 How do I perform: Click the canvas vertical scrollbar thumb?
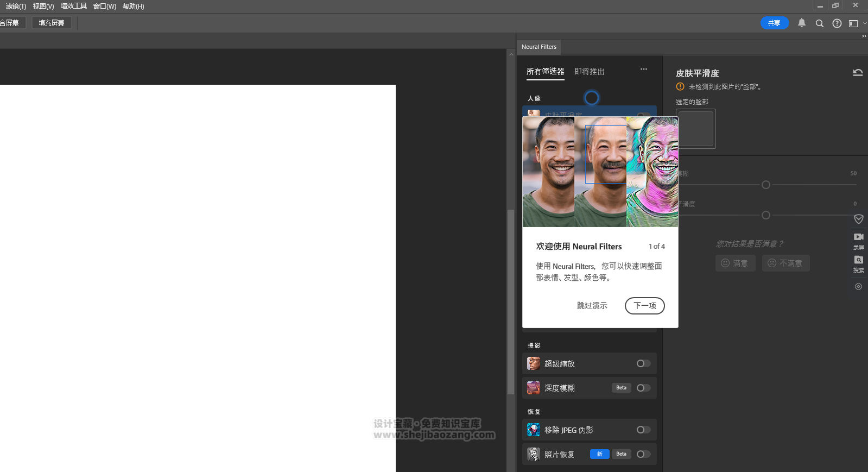(510, 301)
